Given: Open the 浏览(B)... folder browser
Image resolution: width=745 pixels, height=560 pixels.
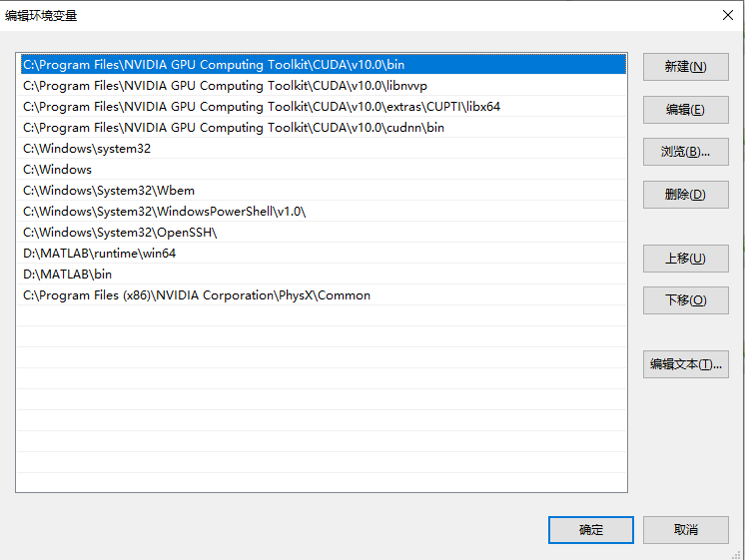Looking at the screenshot, I should 686,152.
